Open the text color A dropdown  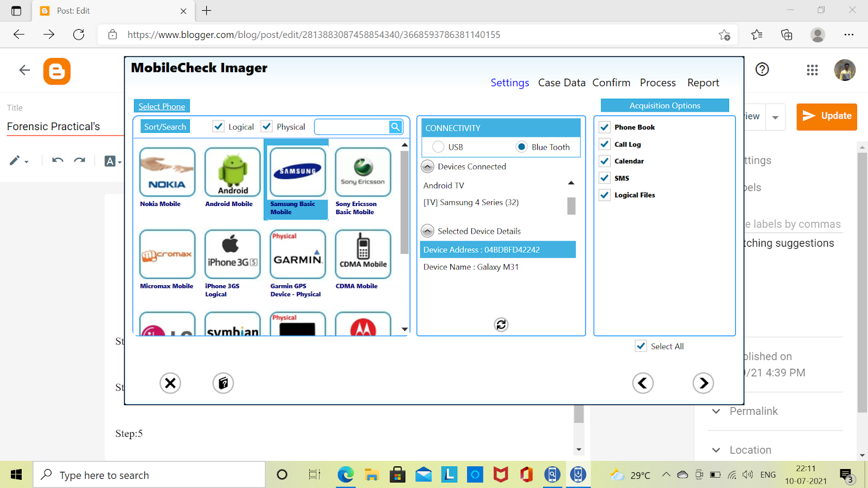coord(113,161)
